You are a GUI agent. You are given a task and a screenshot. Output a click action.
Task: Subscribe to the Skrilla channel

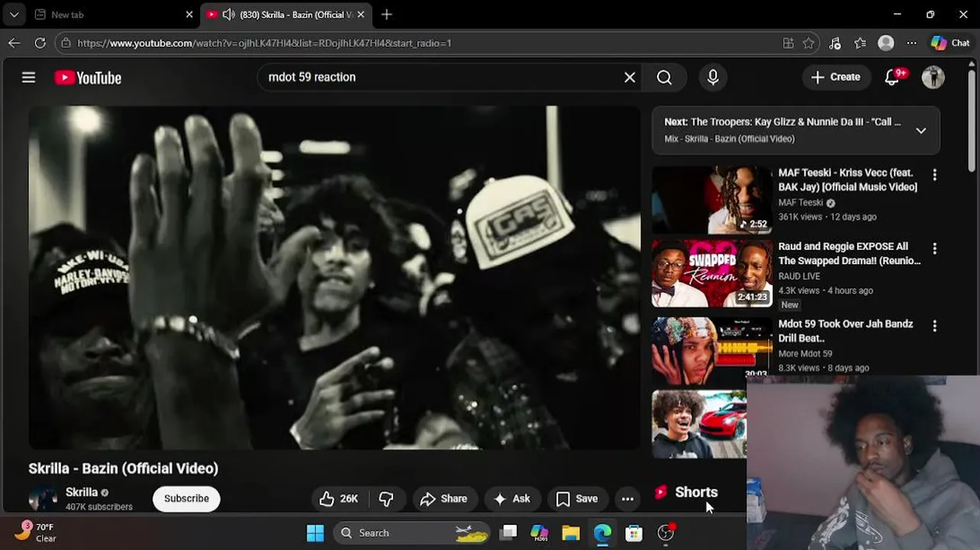(x=186, y=499)
